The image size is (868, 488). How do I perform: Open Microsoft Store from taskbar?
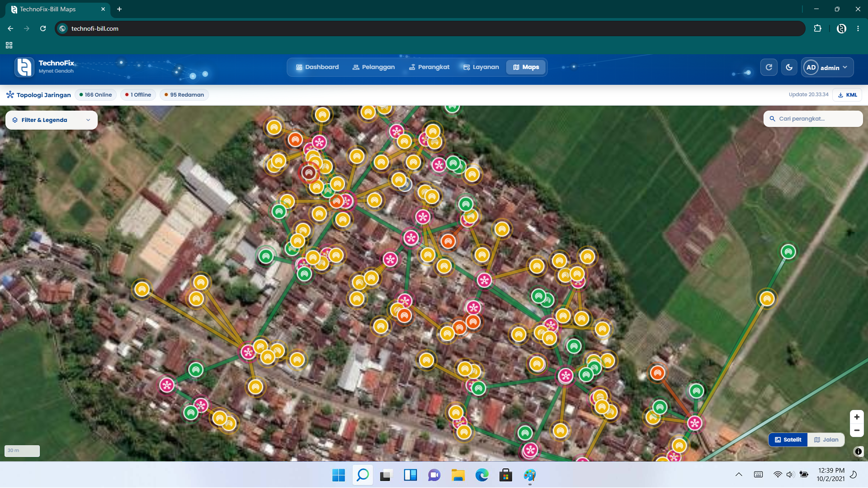coord(505,475)
